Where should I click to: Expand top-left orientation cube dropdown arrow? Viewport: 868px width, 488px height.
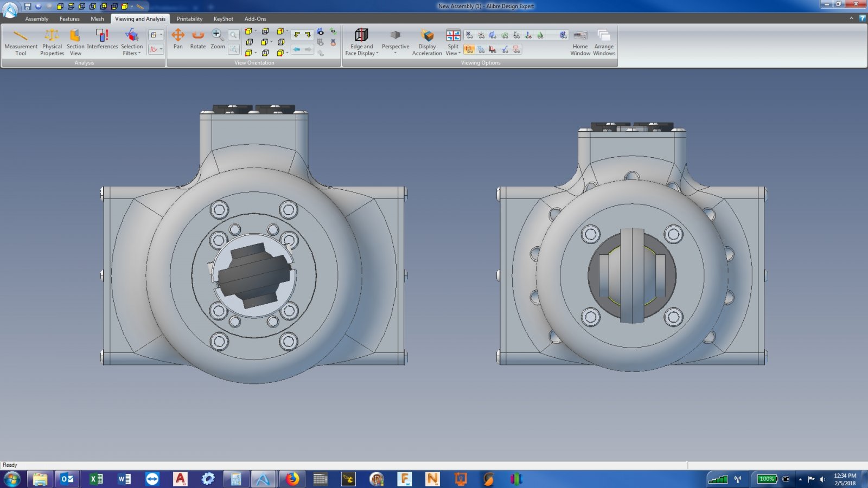[x=256, y=31]
